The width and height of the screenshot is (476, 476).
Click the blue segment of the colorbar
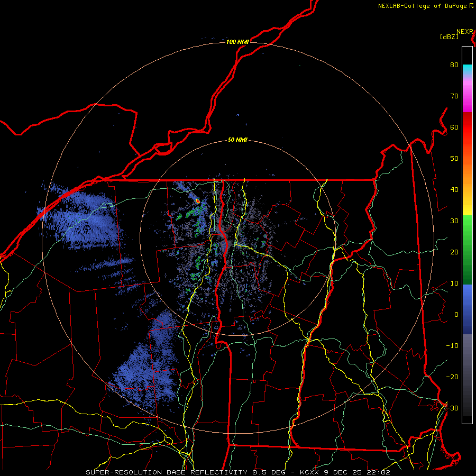467,309
